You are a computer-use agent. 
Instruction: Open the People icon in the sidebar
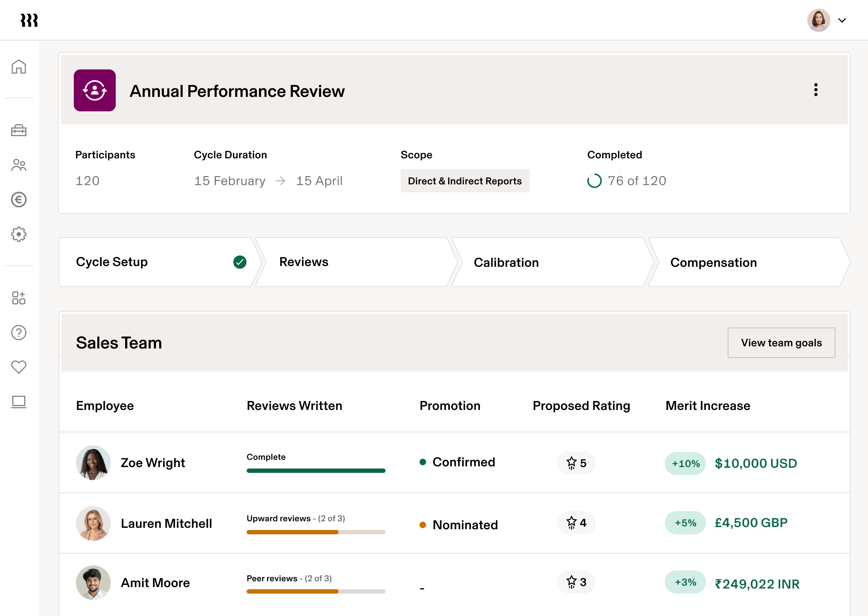click(x=18, y=164)
